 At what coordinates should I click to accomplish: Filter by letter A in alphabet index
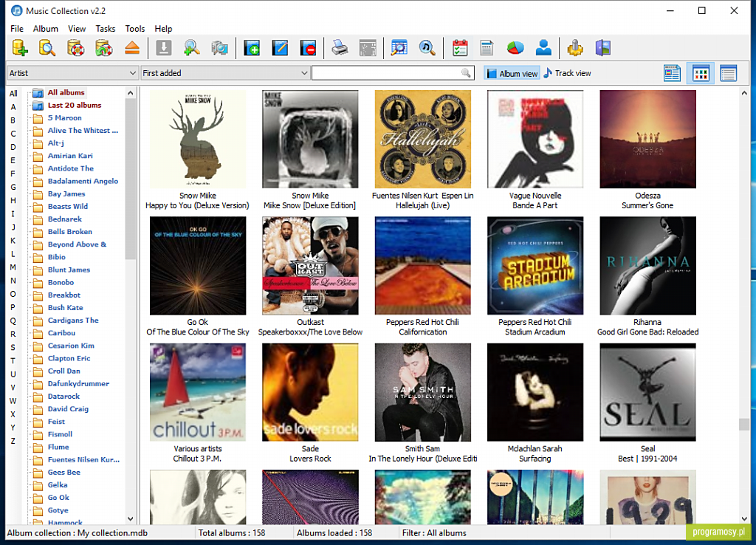click(x=13, y=107)
